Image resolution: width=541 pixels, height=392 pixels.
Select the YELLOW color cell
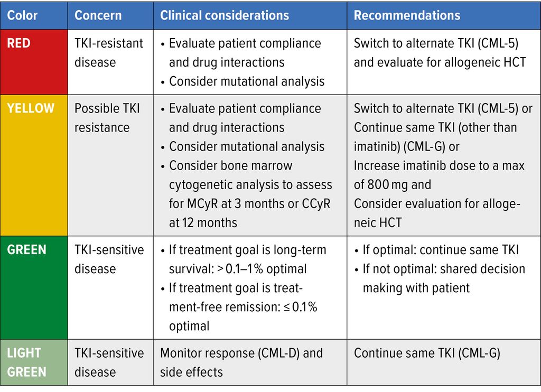(31, 109)
